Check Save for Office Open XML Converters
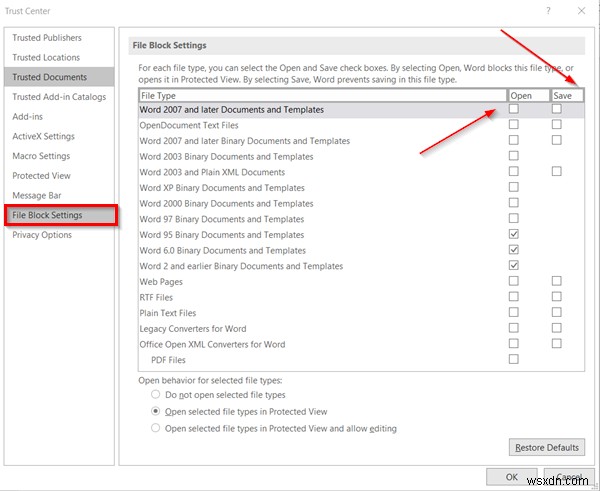 click(x=556, y=343)
